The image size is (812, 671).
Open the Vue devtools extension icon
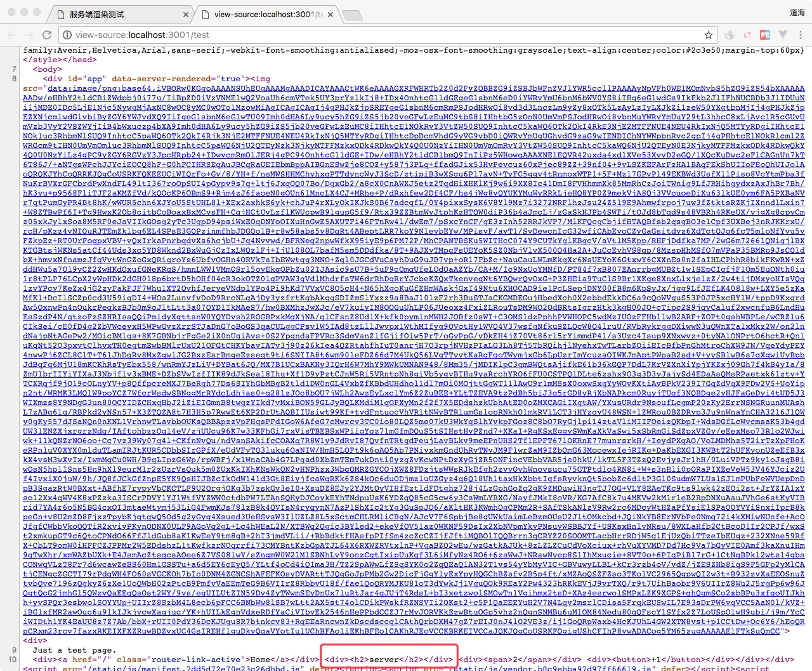pyautogui.click(x=783, y=35)
